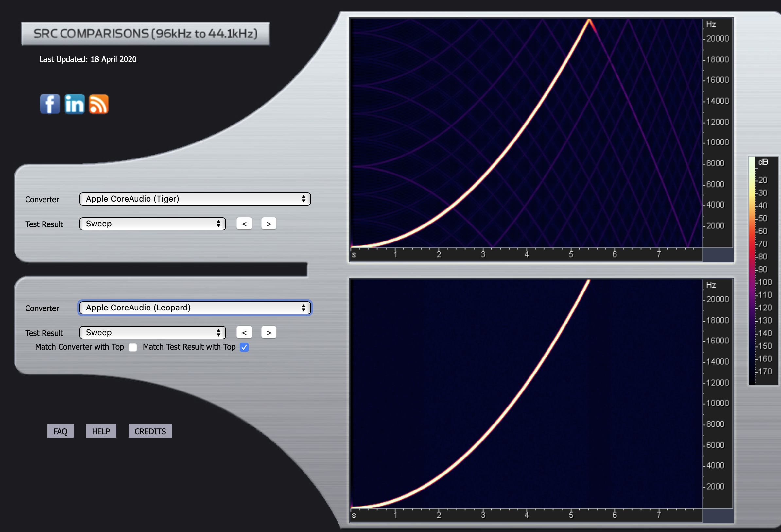Viewport: 781px width, 532px height.
Task: Open the RSS feed icon
Action: click(98, 104)
